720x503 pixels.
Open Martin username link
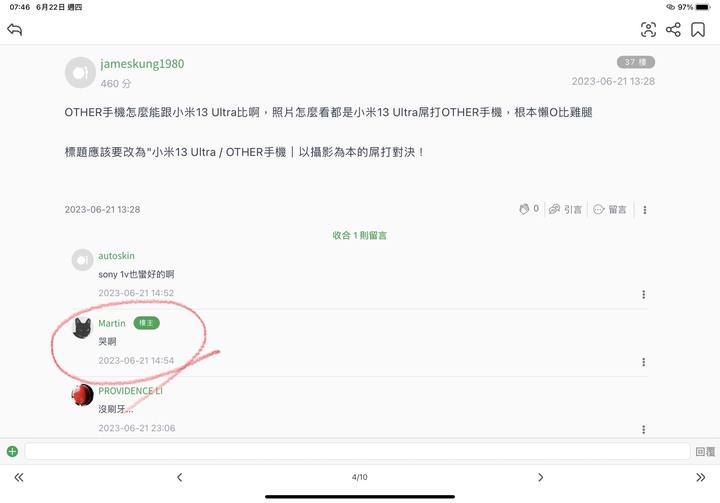coord(112,323)
